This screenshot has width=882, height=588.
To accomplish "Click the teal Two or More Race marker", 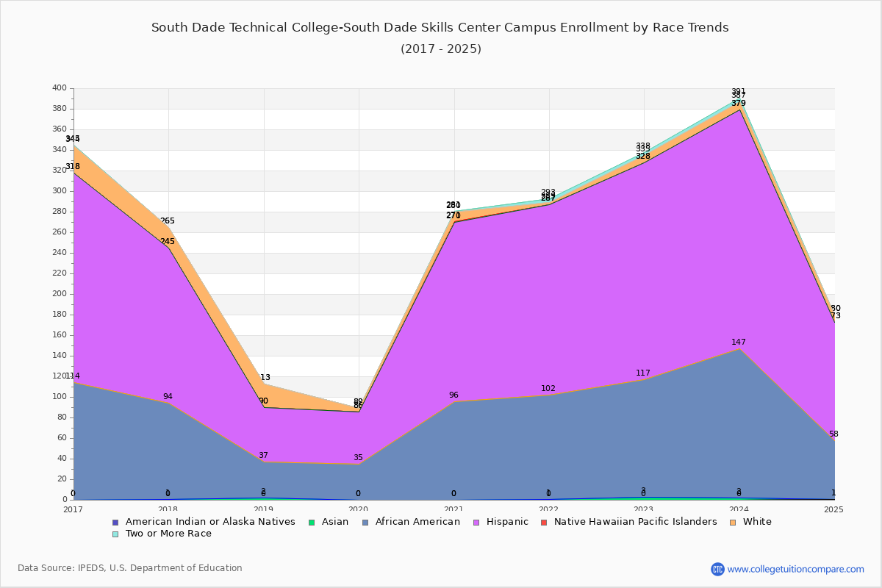I will pyautogui.click(x=115, y=534).
